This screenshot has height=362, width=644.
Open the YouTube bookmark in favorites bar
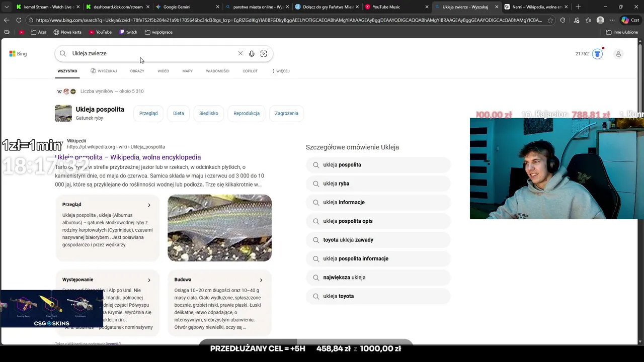(x=100, y=32)
